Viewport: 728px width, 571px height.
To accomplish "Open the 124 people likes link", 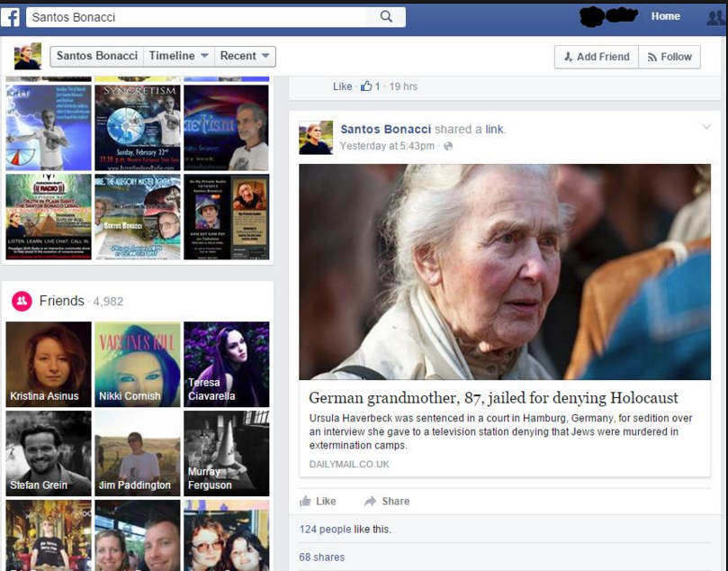I will 325,530.
